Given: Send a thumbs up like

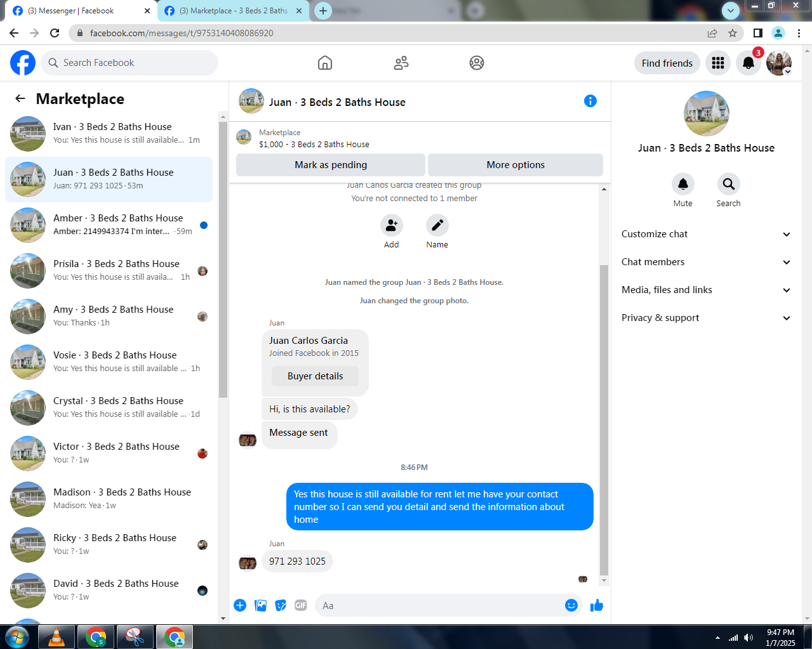Looking at the screenshot, I should click(x=597, y=605).
